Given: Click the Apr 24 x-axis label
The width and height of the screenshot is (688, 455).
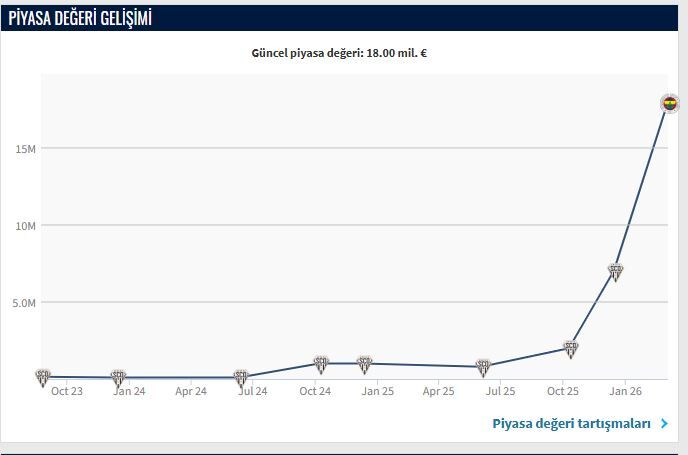Looking at the screenshot, I should (191, 391).
